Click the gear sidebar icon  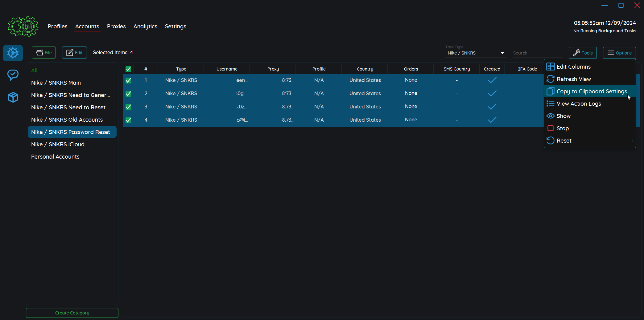[x=13, y=53]
